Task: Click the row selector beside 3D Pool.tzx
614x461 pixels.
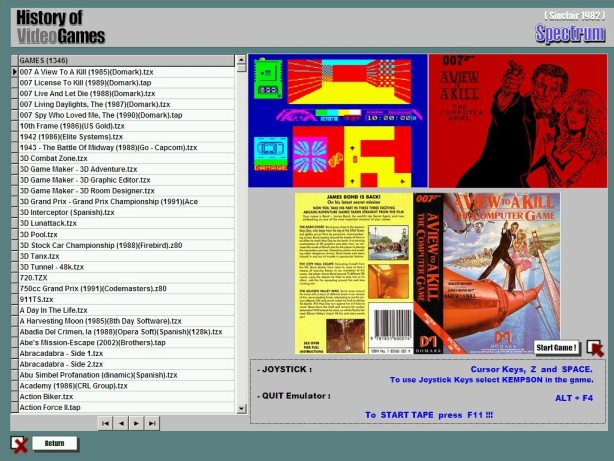Action: point(14,234)
